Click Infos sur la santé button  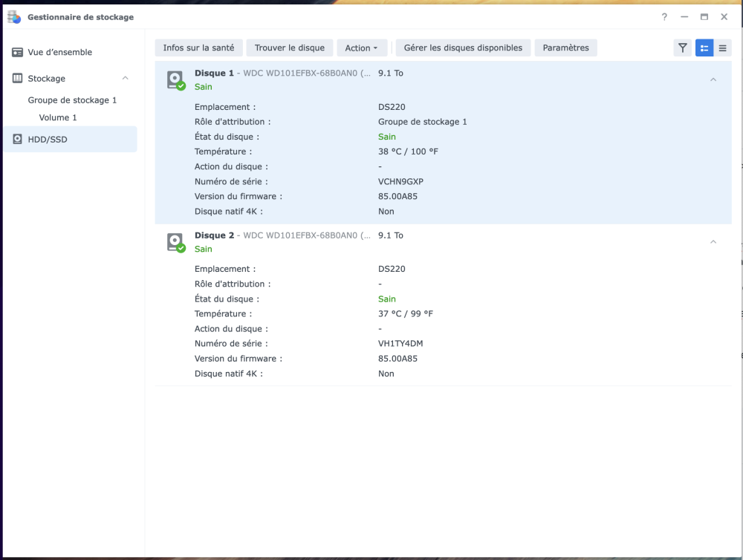[198, 48]
